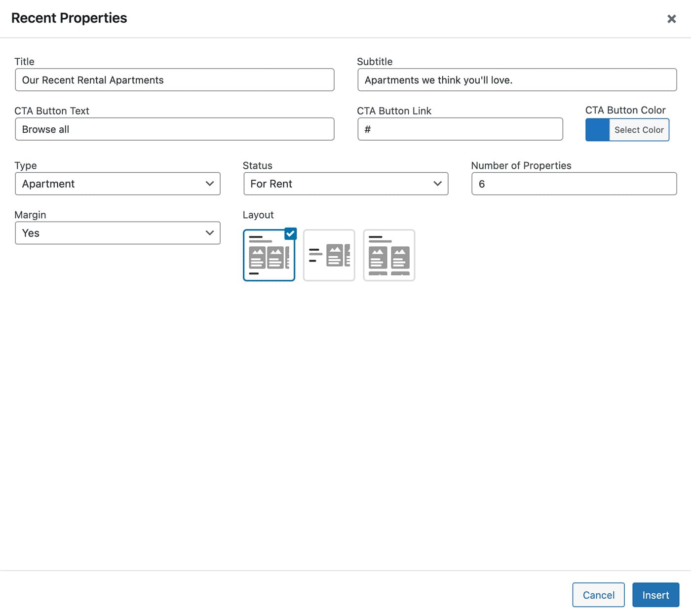Focus the Number of Properties field

574,184
